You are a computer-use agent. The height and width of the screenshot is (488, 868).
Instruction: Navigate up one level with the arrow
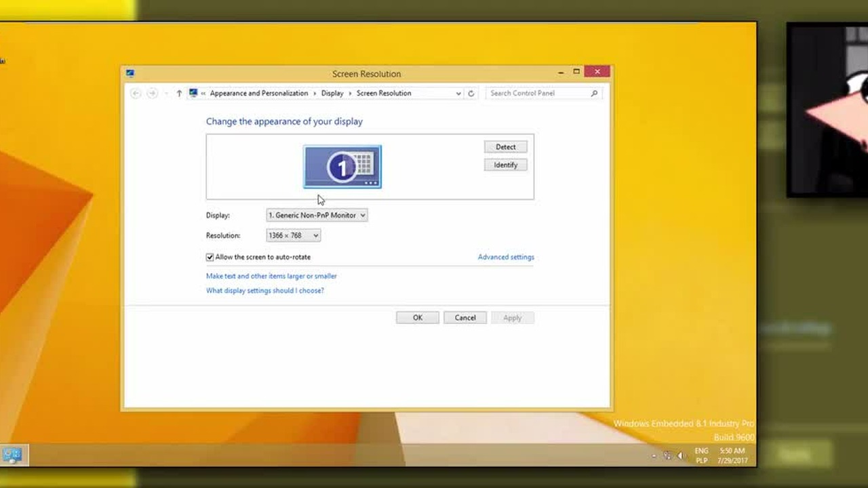pyautogui.click(x=179, y=94)
